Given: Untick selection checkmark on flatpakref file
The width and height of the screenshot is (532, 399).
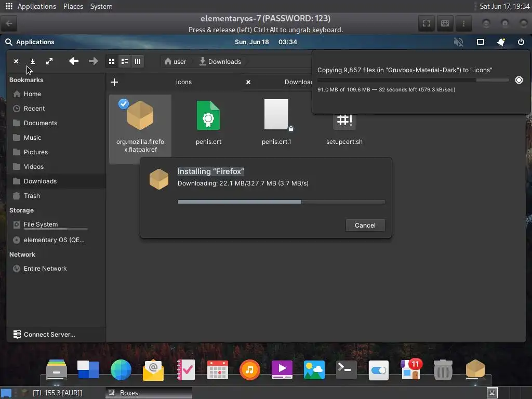Looking at the screenshot, I should point(124,104).
